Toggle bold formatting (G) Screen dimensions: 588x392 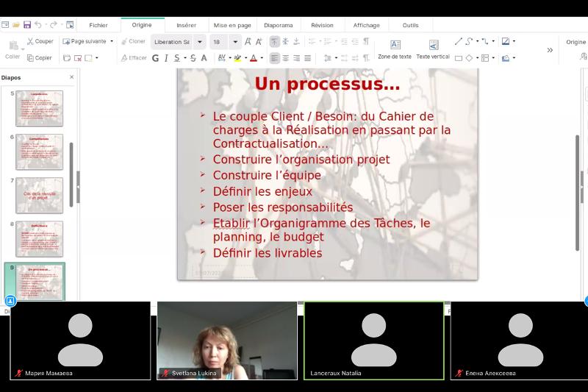[155, 58]
